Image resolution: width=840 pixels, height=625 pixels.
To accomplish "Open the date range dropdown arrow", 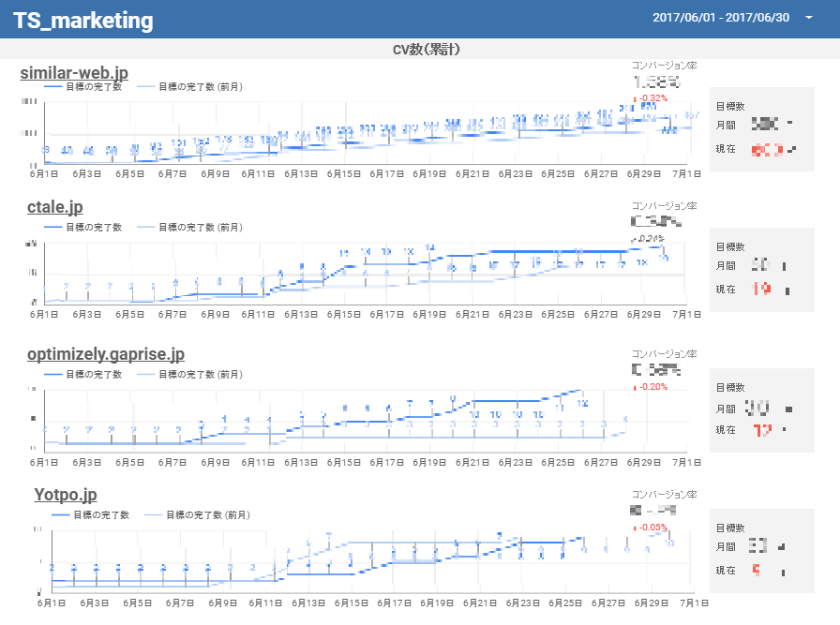I will point(808,18).
